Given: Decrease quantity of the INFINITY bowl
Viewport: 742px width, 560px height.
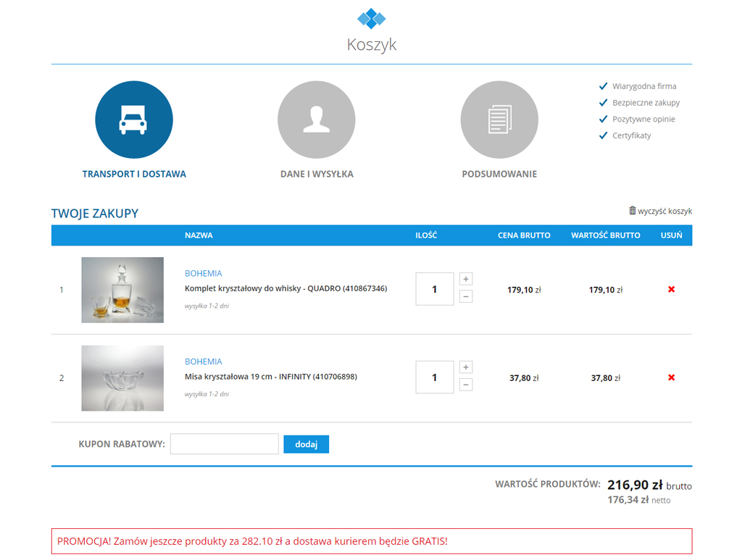Looking at the screenshot, I should (466, 385).
